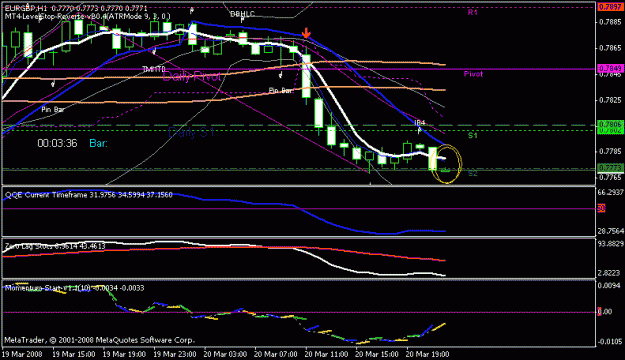Select the 19 Mar 23:00 time label
The height and width of the screenshot is (360, 625).
coord(175,354)
